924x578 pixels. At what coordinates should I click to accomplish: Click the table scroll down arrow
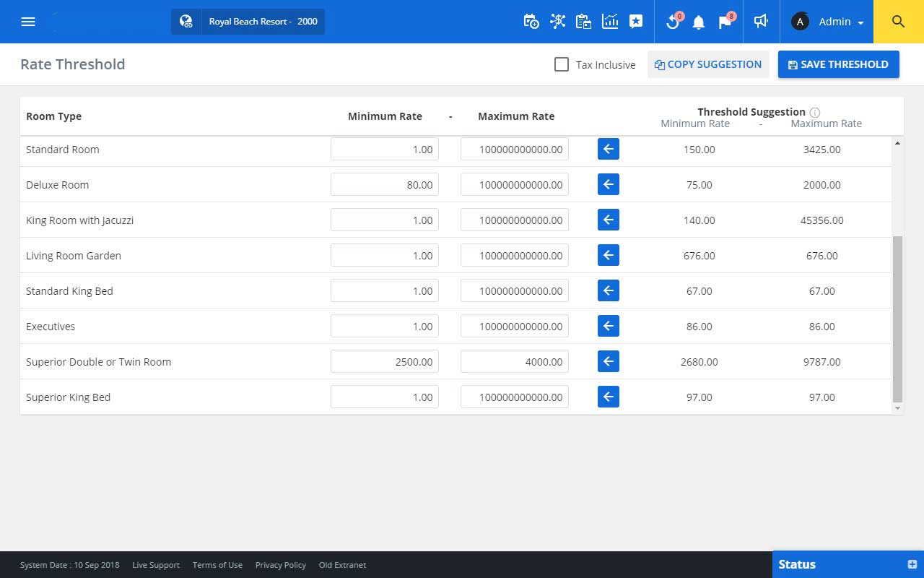coord(898,408)
